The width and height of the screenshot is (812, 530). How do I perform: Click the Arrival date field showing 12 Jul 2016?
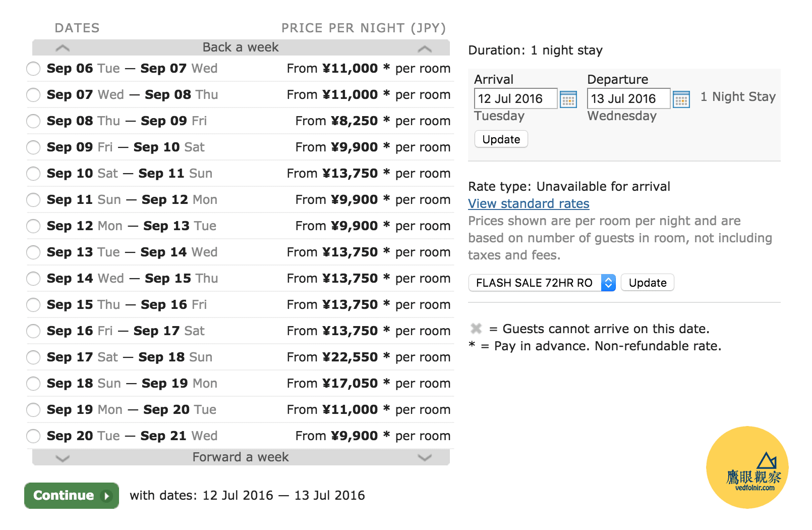point(515,98)
